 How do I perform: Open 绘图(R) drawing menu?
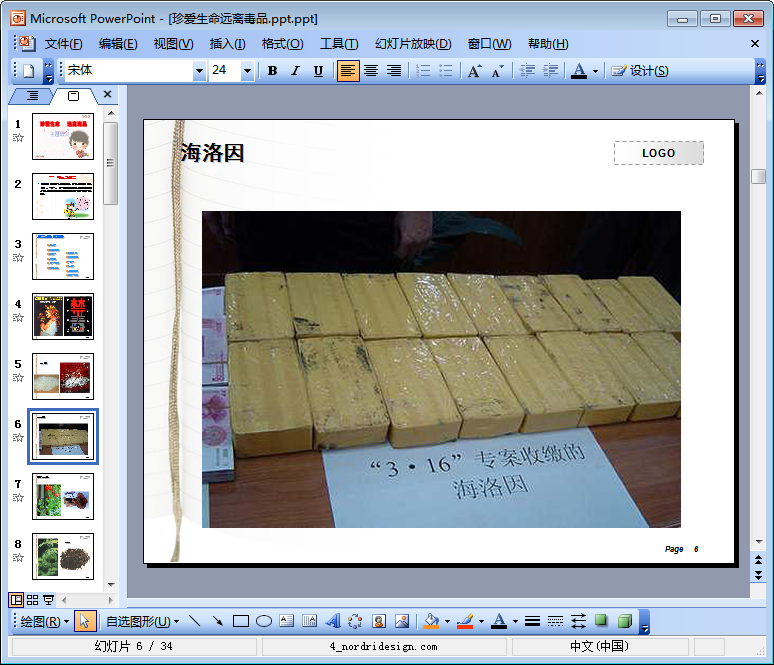coord(44,622)
